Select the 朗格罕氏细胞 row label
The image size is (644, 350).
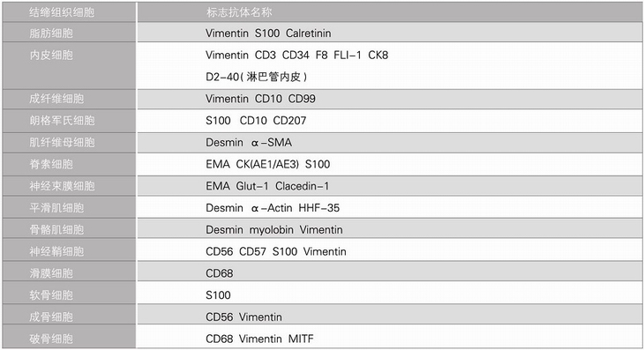coord(69,121)
